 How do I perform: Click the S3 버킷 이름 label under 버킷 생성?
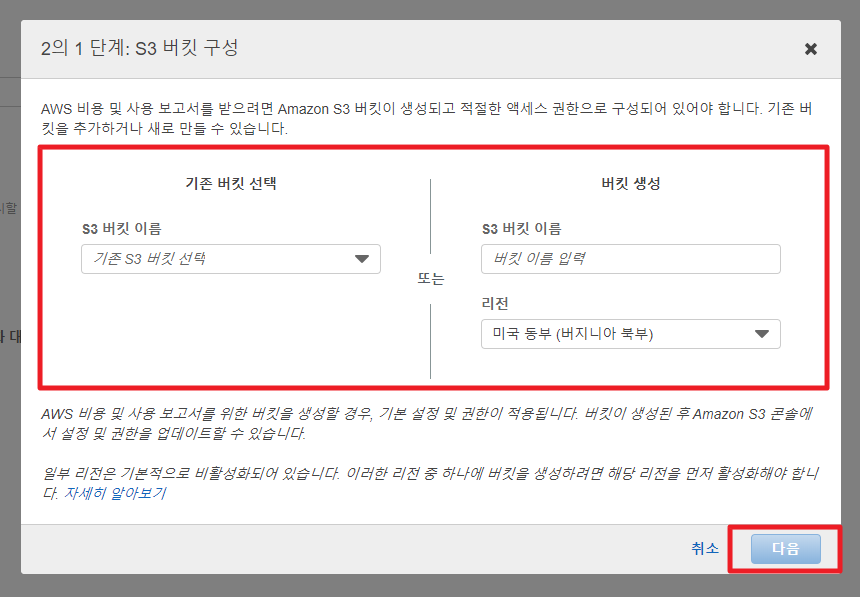[521, 229]
